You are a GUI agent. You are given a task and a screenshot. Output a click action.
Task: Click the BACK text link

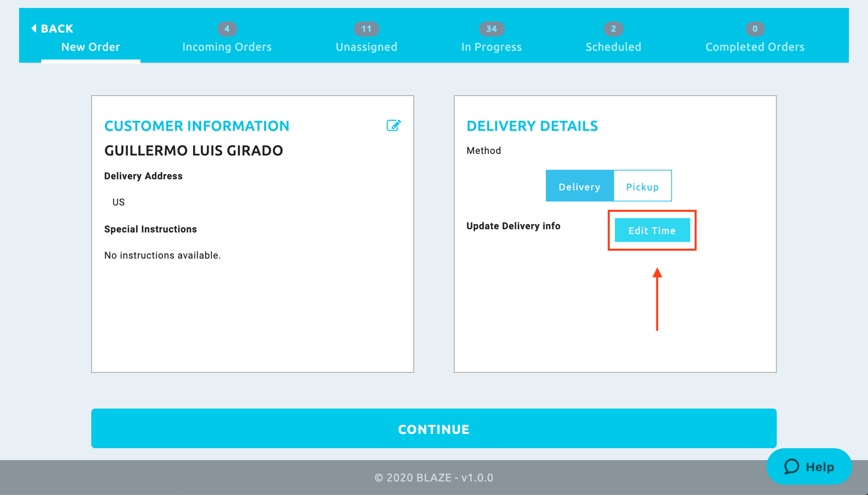pyautogui.click(x=57, y=29)
